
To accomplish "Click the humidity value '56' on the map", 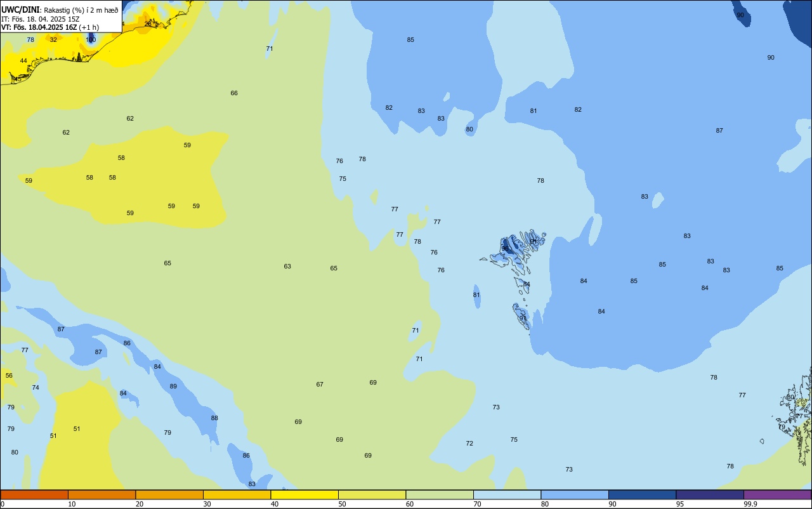I will coord(9,376).
